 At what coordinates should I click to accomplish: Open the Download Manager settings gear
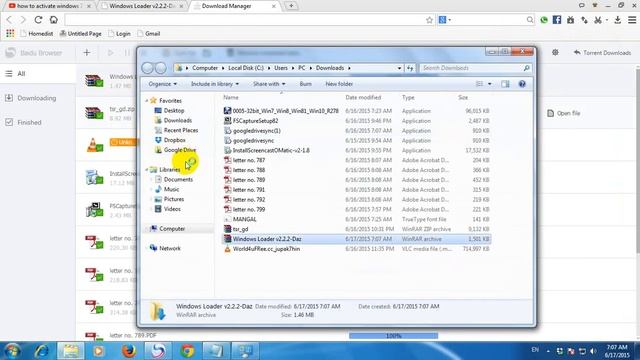tap(555, 52)
